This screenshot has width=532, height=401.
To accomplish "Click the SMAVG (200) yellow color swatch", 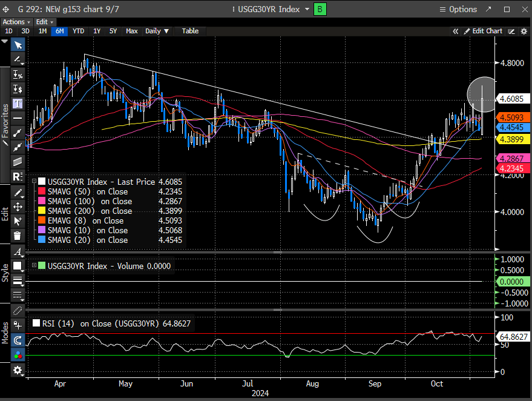I will 41,211.
